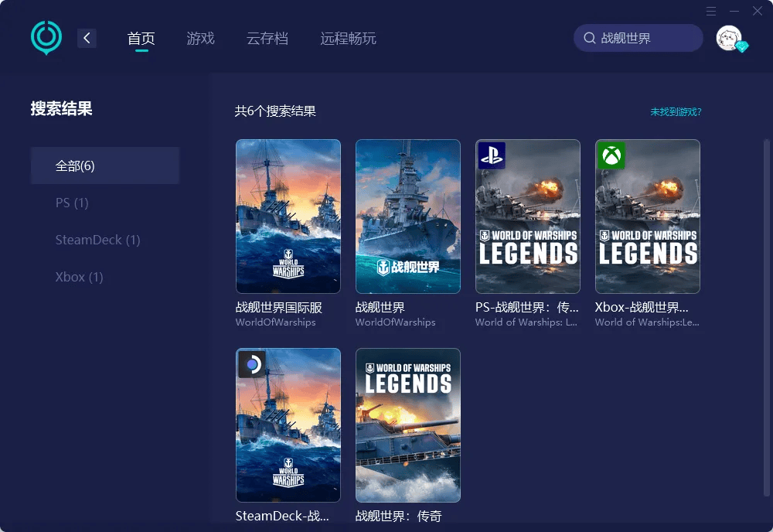This screenshot has width=773, height=532.
Task: Filter results by SteamDeck (1)
Action: (97, 240)
